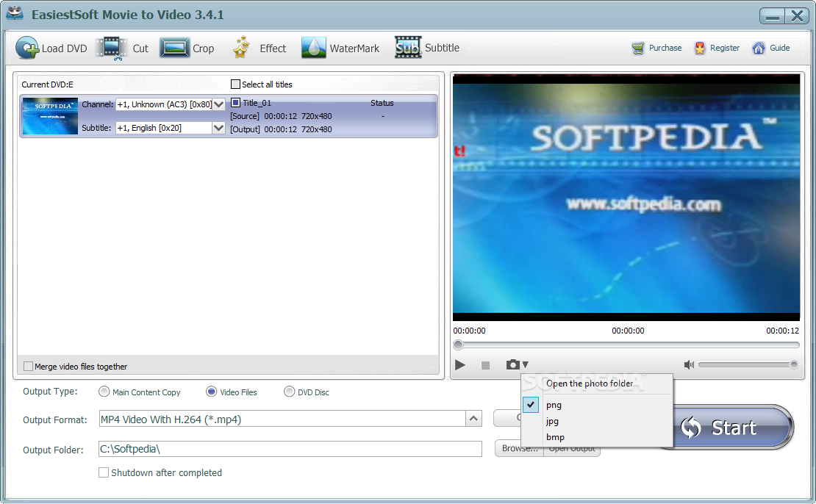Expand the audio Channel dropdown
The image size is (816, 504).
tap(219, 104)
